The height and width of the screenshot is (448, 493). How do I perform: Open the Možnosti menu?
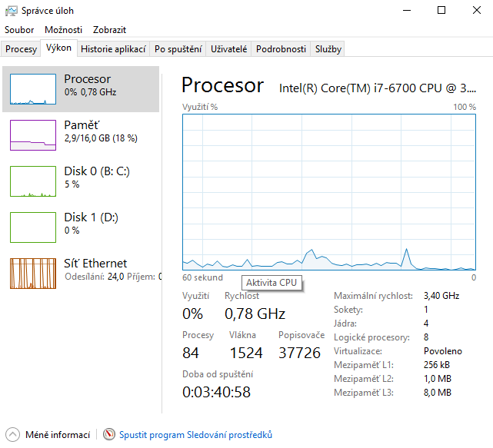tap(63, 29)
